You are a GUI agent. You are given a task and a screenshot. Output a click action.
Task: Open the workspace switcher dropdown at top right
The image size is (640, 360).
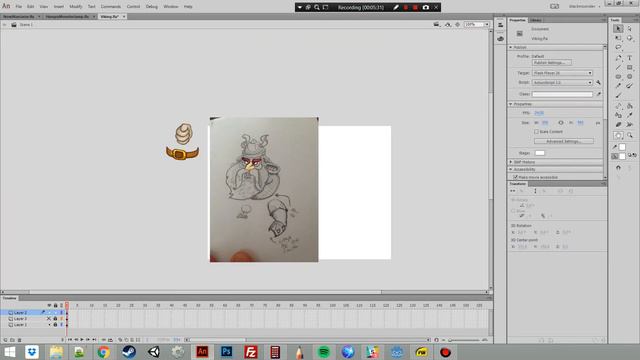pos(584,7)
